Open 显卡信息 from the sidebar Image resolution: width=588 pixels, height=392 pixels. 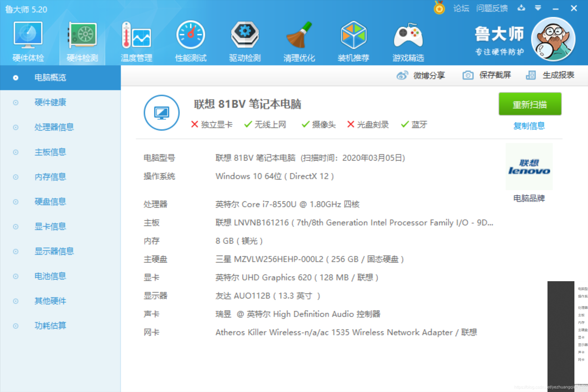[x=50, y=226]
